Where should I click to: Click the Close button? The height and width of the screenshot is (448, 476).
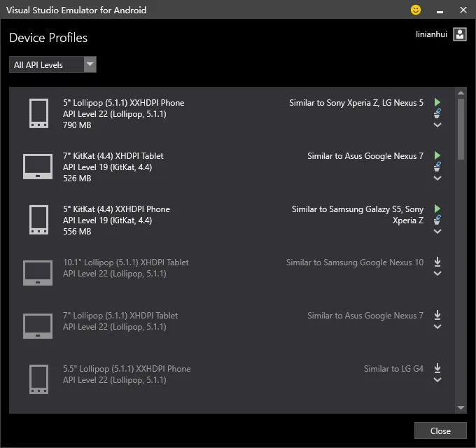[440, 430]
